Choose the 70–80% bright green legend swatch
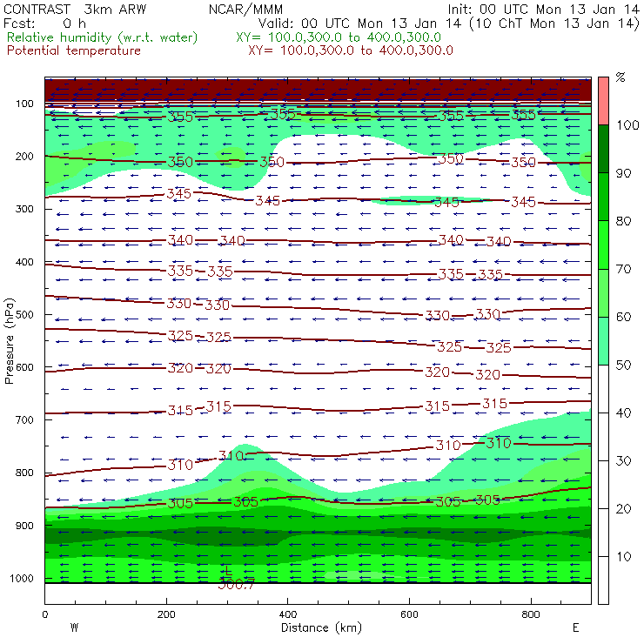 click(603, 245)
